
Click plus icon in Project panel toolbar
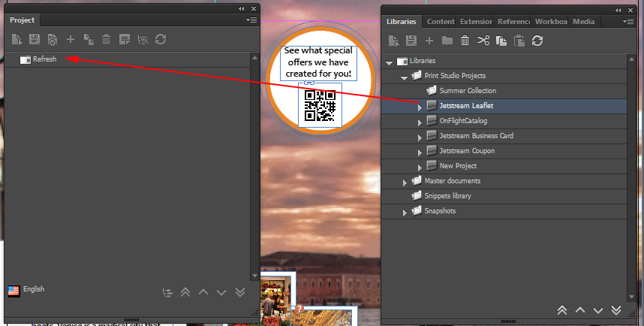(71, 40)
